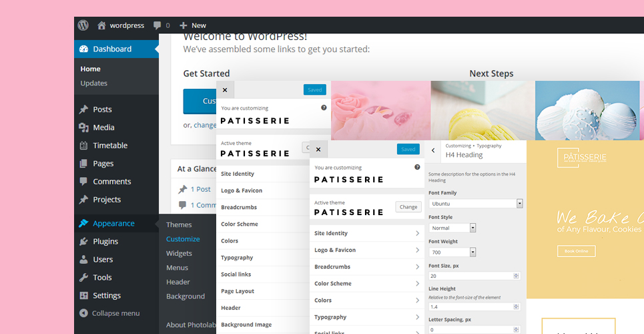Click the Change theme button

tap(408, 207)
